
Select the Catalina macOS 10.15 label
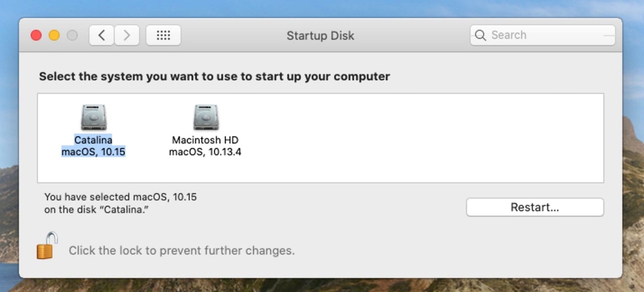94,146
